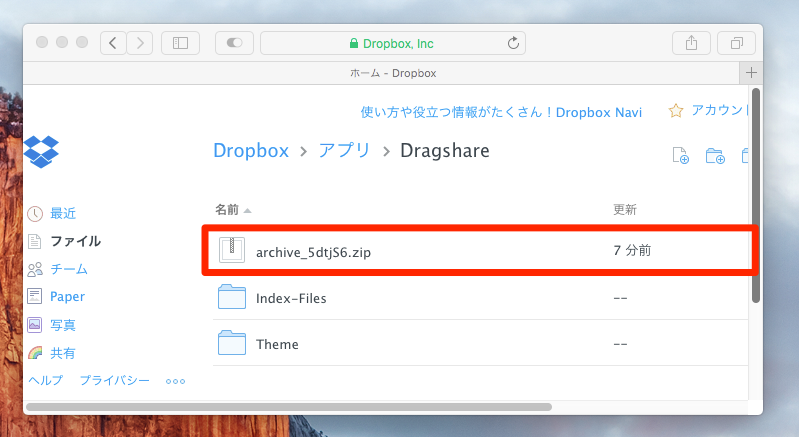Open the Dropbox Navi promotional link
The height and width of the screenshot is (437, 799).
(501, 112)
